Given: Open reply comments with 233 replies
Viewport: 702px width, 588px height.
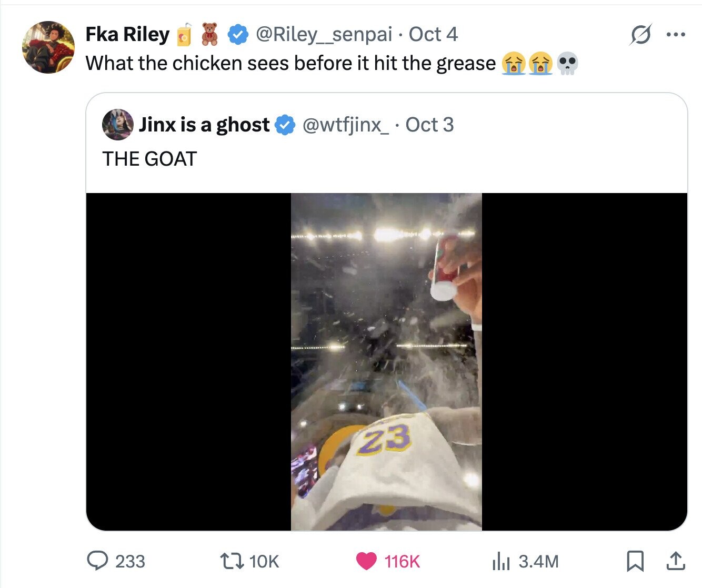Looking at the screenshot, I should click(x=97, y=561).
